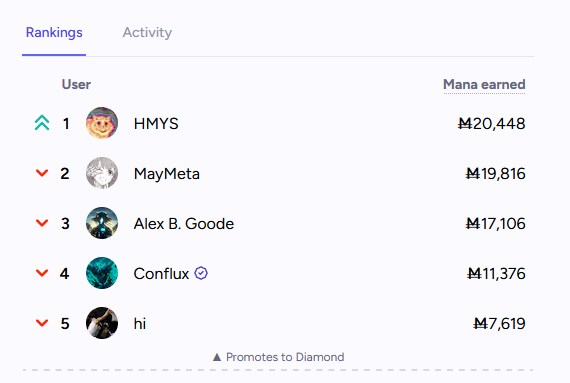
Task: Open the MayMeta username link
Action: (x=167, y=174)
